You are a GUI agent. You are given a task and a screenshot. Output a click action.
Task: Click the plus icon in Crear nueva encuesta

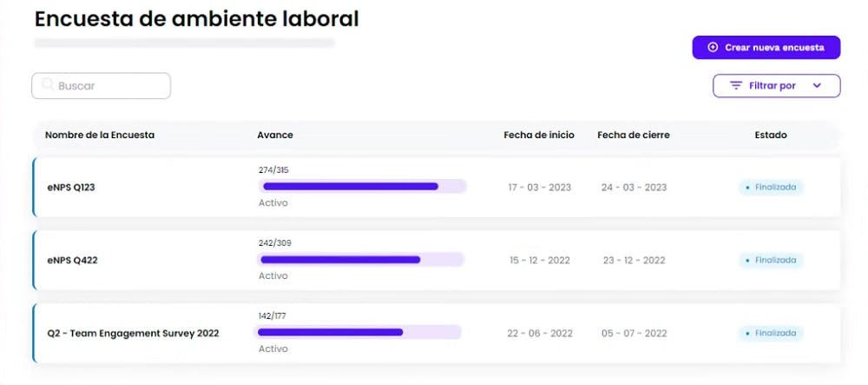tap(713, 48)
